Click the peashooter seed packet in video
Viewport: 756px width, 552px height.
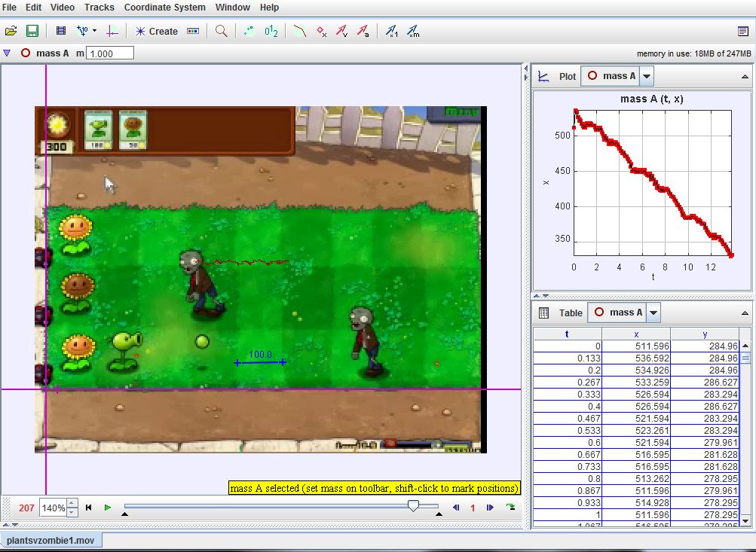coord(98,129)
